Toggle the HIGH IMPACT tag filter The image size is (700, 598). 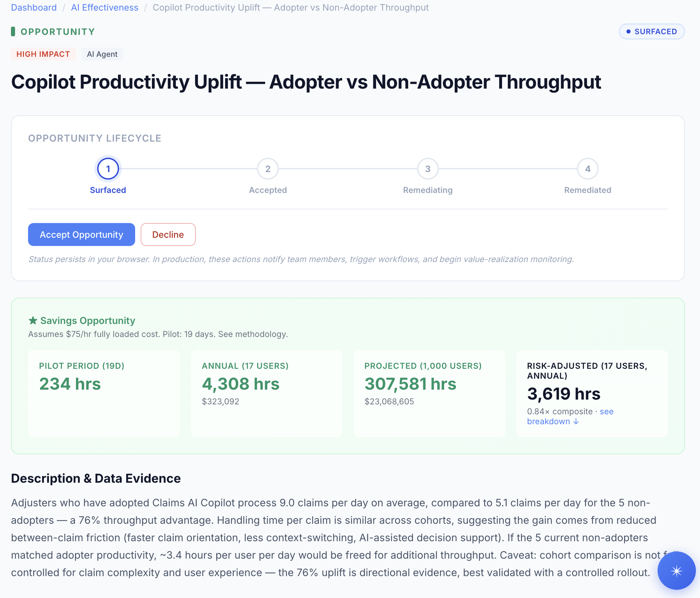[x=43, y=54]
